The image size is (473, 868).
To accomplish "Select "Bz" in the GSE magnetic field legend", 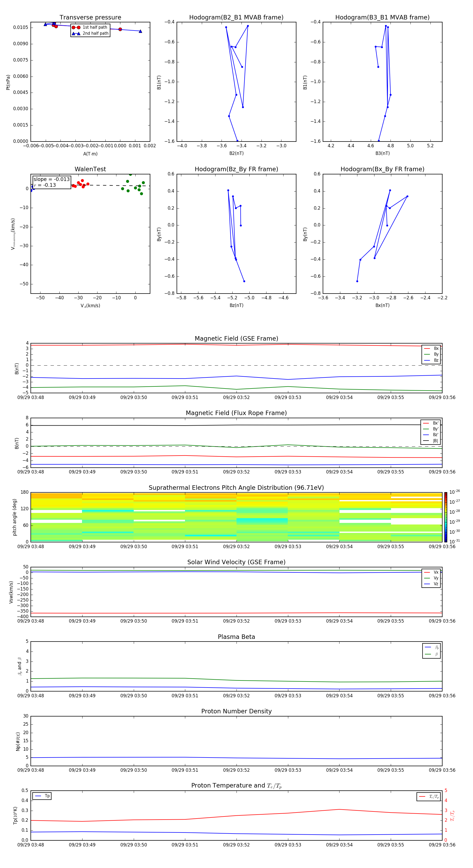I will coord(431,360).
